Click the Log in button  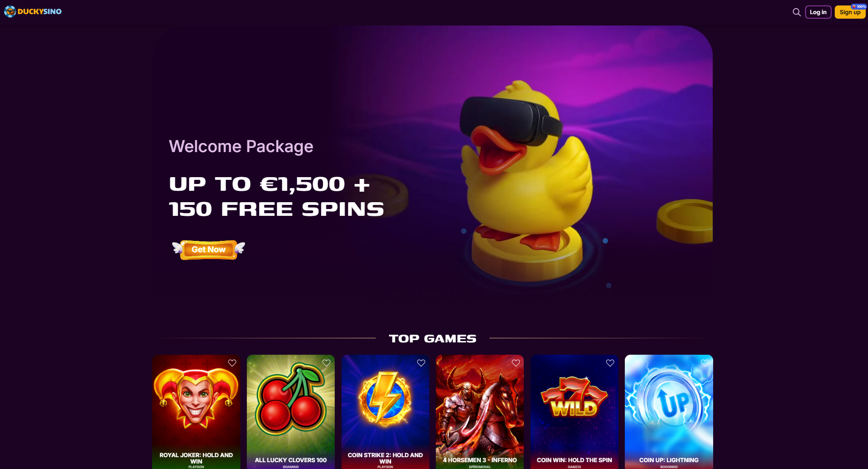tap(818, 12)
